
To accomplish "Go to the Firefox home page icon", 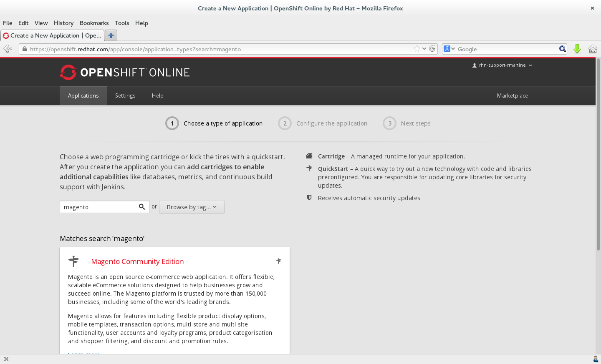I will [593, 49].
